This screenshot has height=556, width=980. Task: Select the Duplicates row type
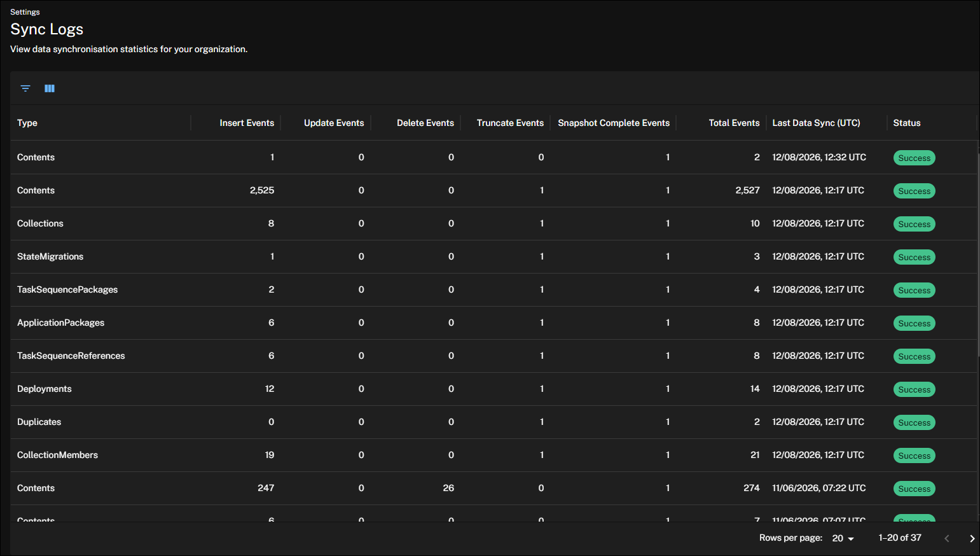pos(39,422)
